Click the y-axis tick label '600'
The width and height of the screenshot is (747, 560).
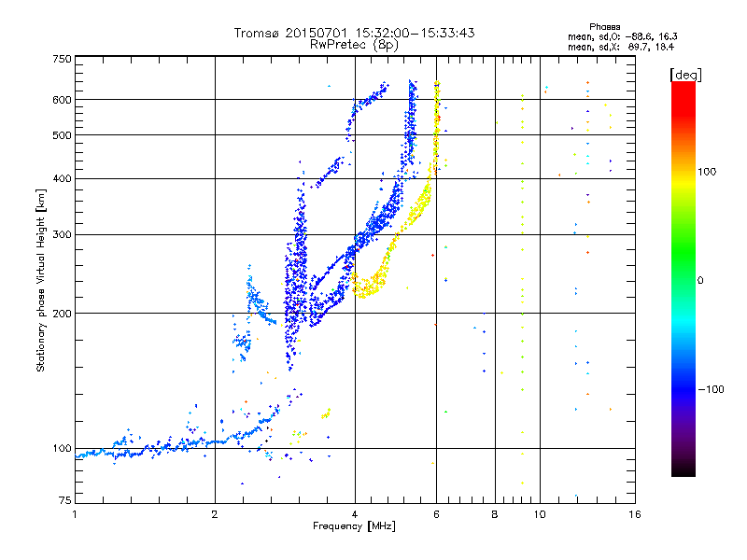pyautogui.click(x=62, y=100)
